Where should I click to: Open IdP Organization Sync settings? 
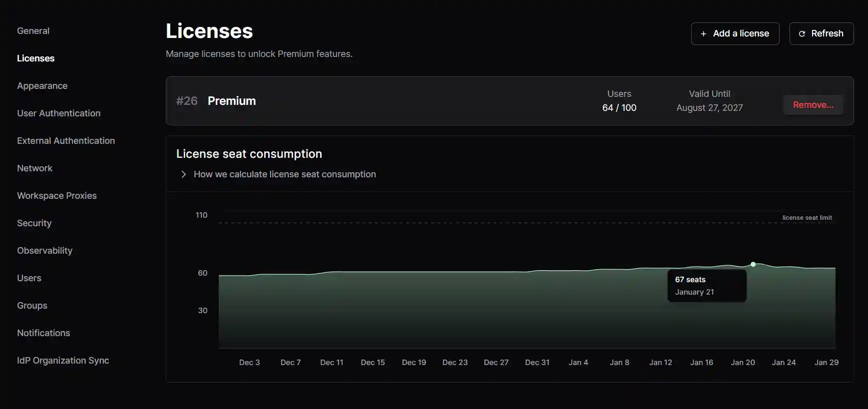point(63,361)
